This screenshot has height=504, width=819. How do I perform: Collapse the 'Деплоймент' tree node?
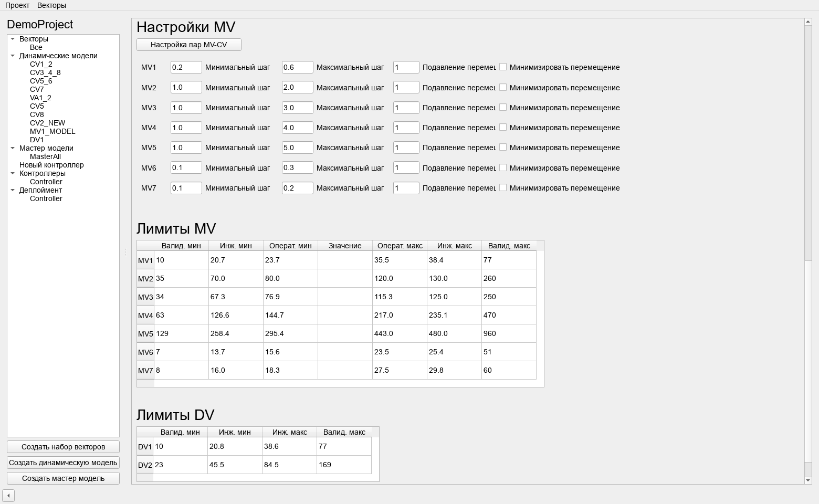tap(13, 190)
